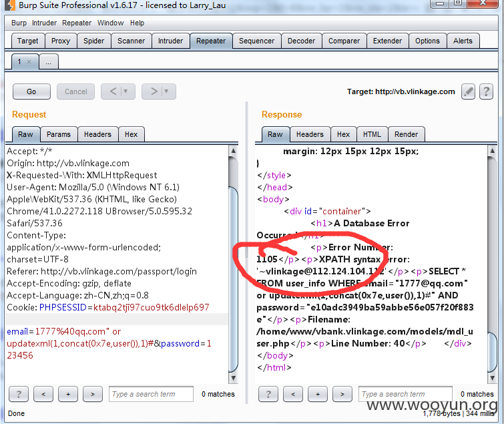Switch to the Decoder tab
This screenshot has width=504, height=424.
[302, 41]
